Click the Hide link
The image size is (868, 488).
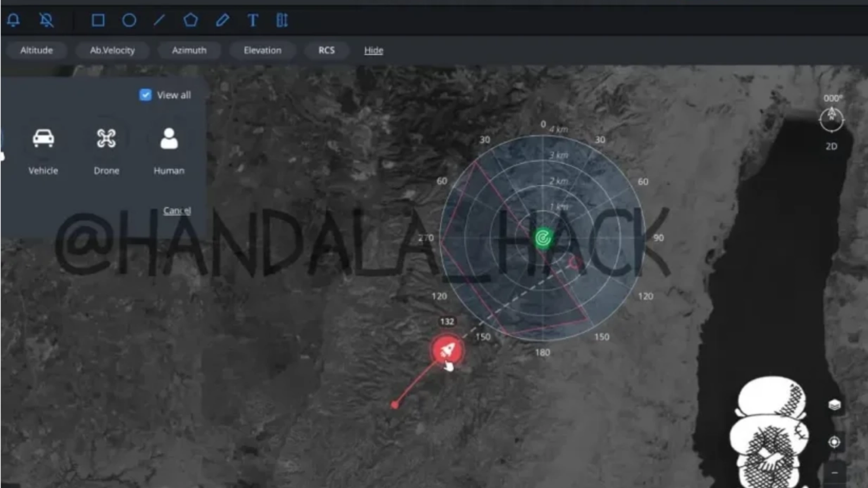(373, 50)
